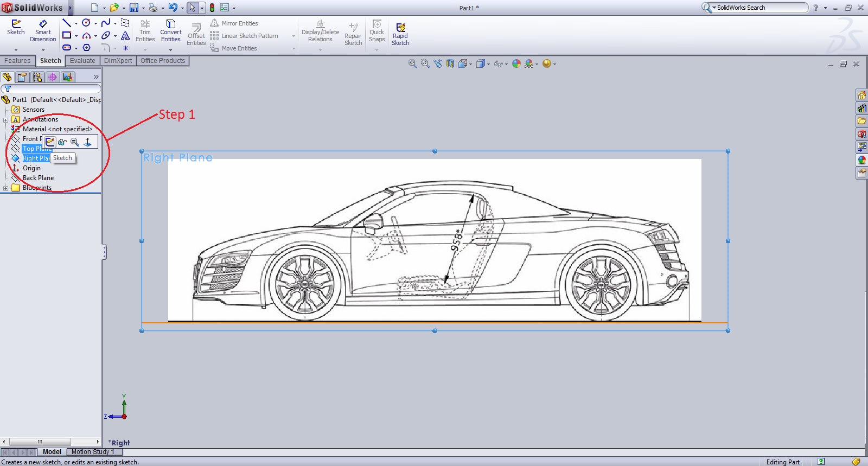This screenshot has height=466, width=868.
Task: Click Zoom to Fit in view toolbar
Action: click(x=412, y=63)
